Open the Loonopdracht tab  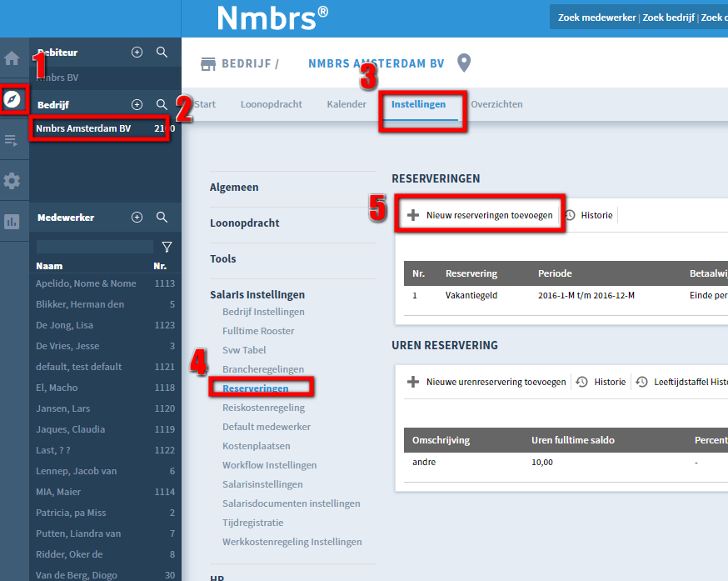click(272, 104)
